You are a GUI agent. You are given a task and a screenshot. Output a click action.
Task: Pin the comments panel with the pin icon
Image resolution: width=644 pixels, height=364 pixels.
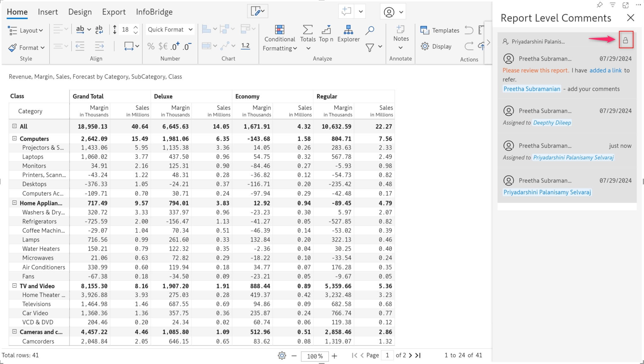coord(600,5)
